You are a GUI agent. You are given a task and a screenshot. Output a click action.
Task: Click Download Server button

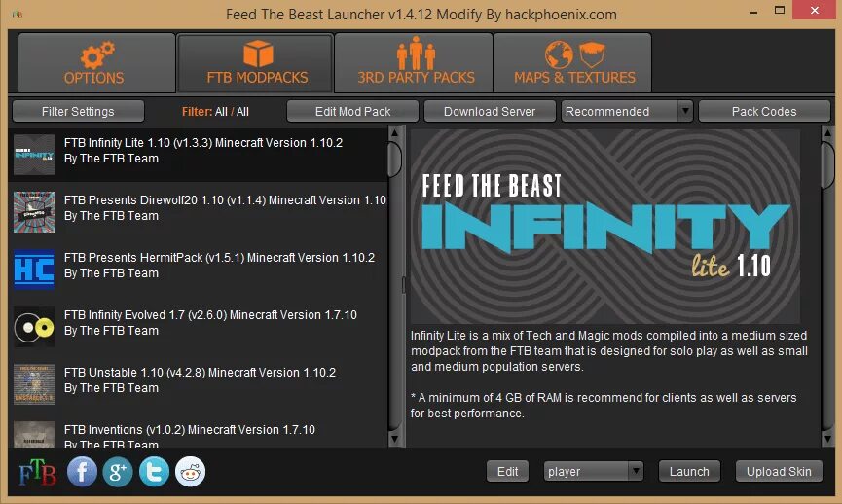(490, 111)
